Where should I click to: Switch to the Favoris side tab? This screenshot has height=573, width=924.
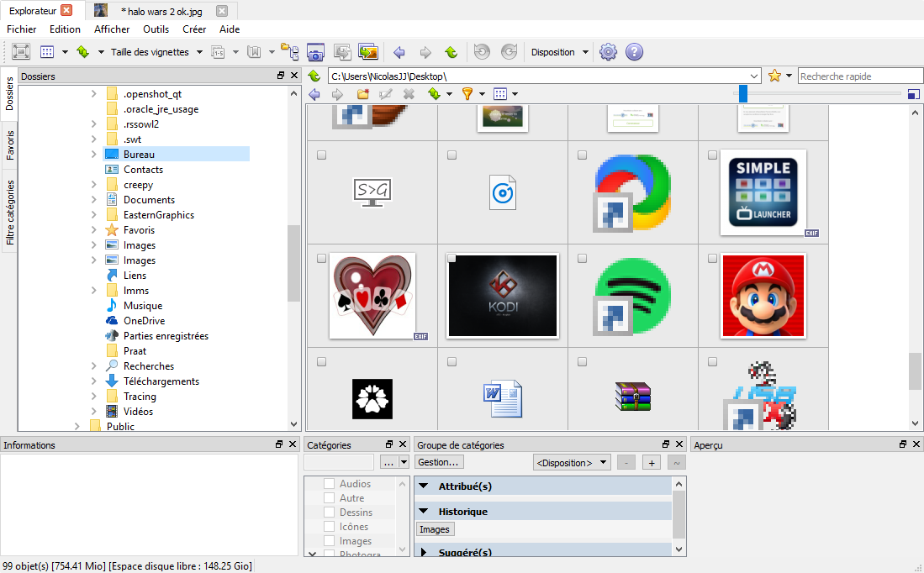10,145
